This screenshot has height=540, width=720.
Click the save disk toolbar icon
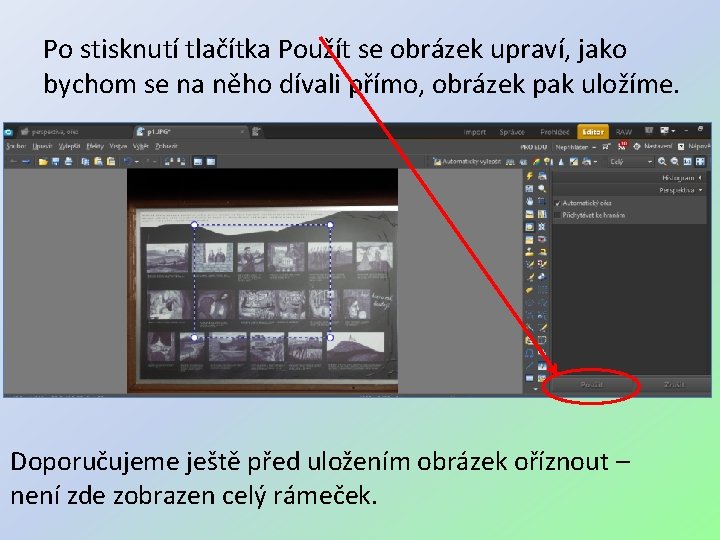click(x=56, y=162)
